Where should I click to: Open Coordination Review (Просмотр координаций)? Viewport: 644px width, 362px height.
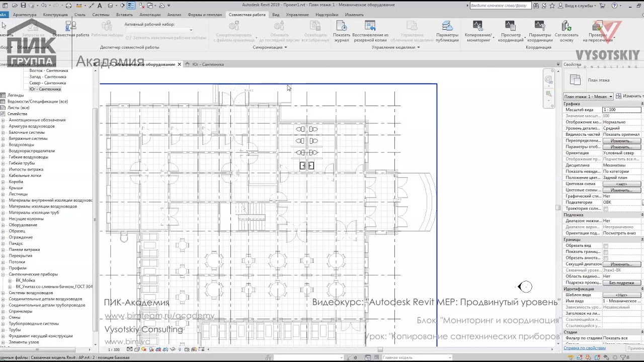pos(511,31)
